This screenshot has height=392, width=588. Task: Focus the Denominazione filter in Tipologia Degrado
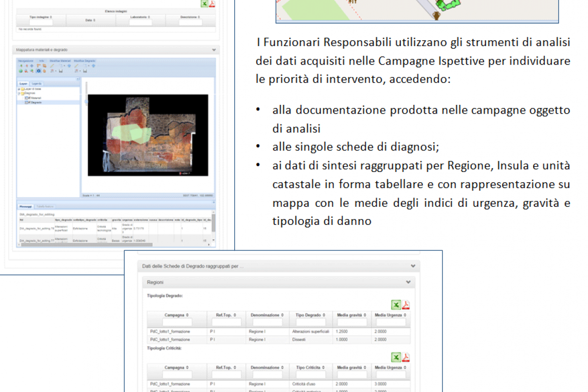(x=268, y=322)
